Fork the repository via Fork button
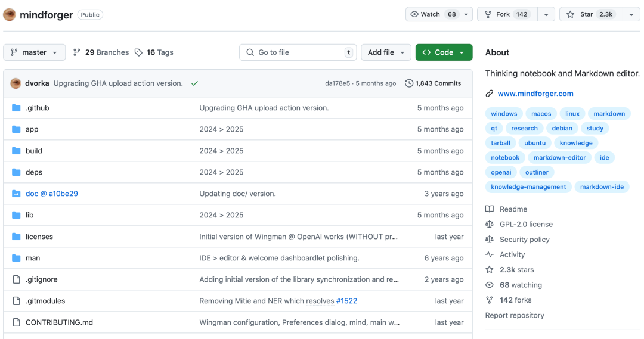 click(x=507, y=14)
